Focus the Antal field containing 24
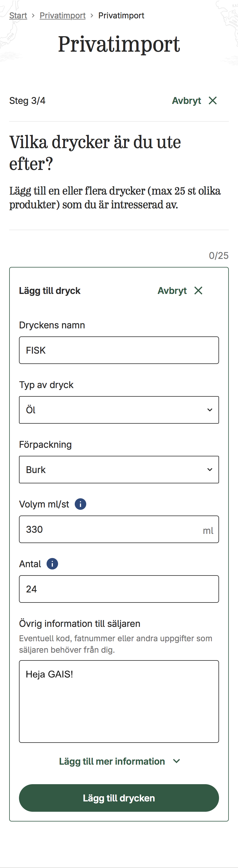The width and height of the screenshot is (238, 868). click(x=119, y=589)
